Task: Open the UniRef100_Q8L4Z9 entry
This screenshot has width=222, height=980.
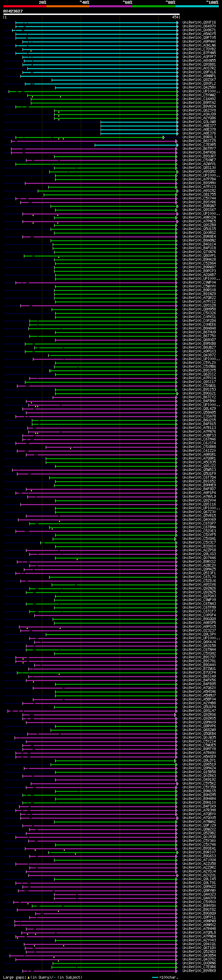Action: 199,408
